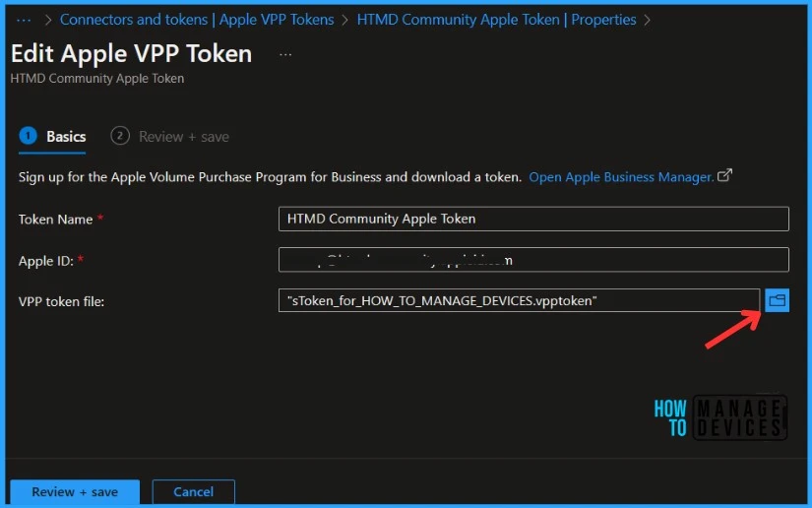Click the HTMD Community Apple Token subtitle
The height and width of the screenshot is (508, 812).
tap(96, 78)
